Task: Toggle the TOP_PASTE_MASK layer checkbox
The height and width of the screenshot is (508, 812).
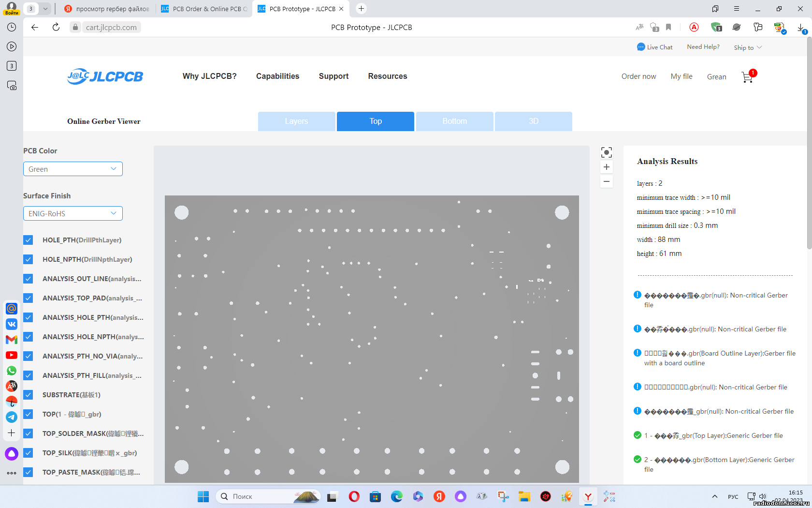Action: click(x=28, y=472)
